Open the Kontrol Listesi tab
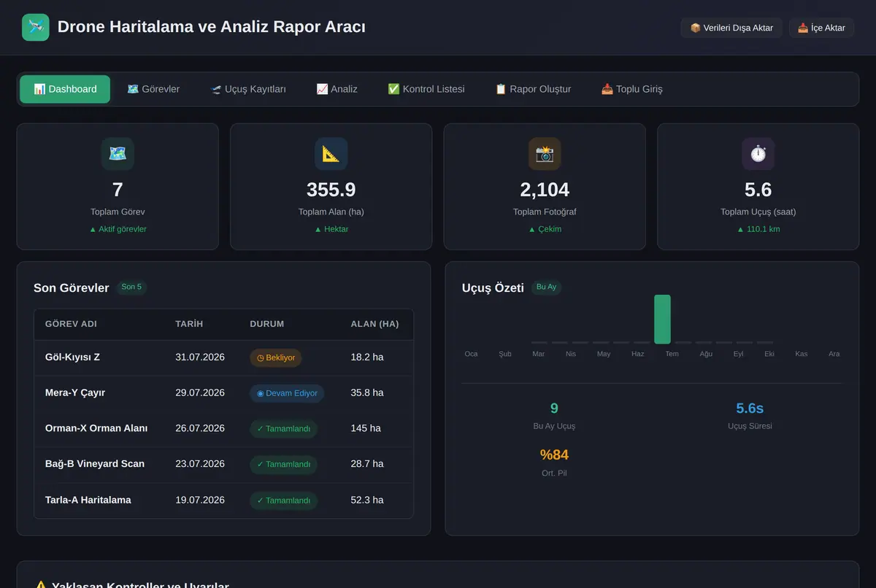This screenshot has height=588, width=876. pos(426,89)
